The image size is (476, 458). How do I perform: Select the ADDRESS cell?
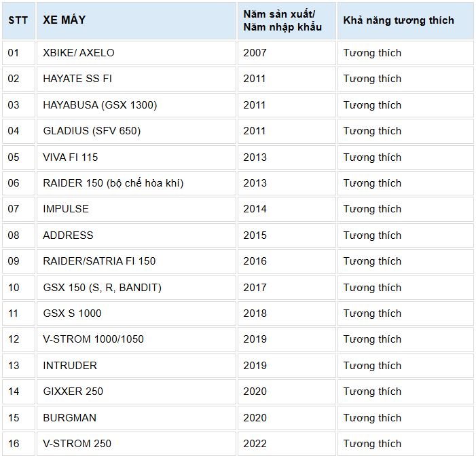(136, 235)
